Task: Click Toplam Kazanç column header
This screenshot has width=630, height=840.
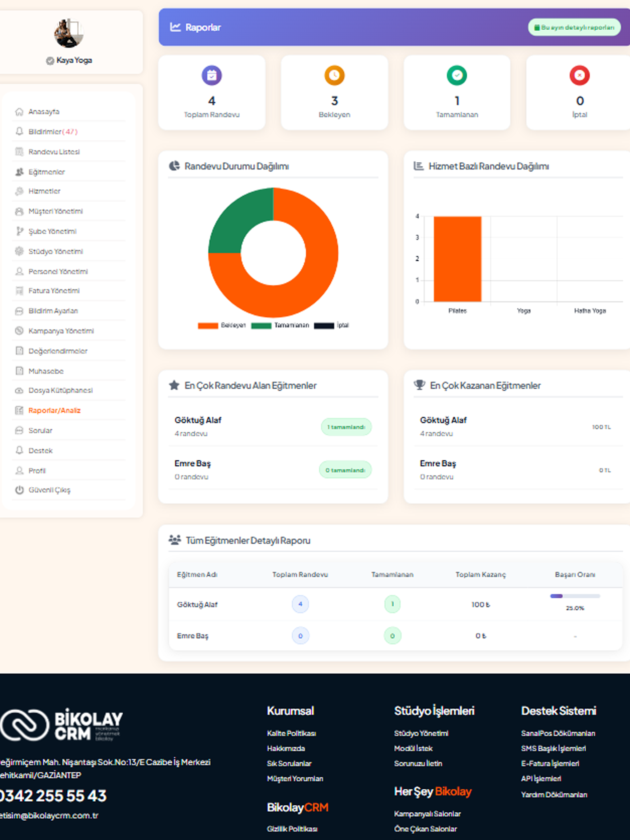Action: point(480,575)
